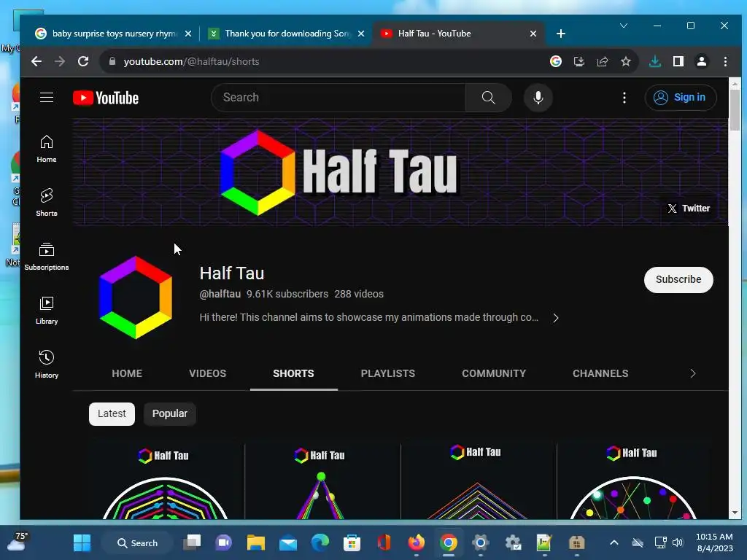Open Windows Start menu
Screen dimensions: 747x560
(x=82, y=542)
